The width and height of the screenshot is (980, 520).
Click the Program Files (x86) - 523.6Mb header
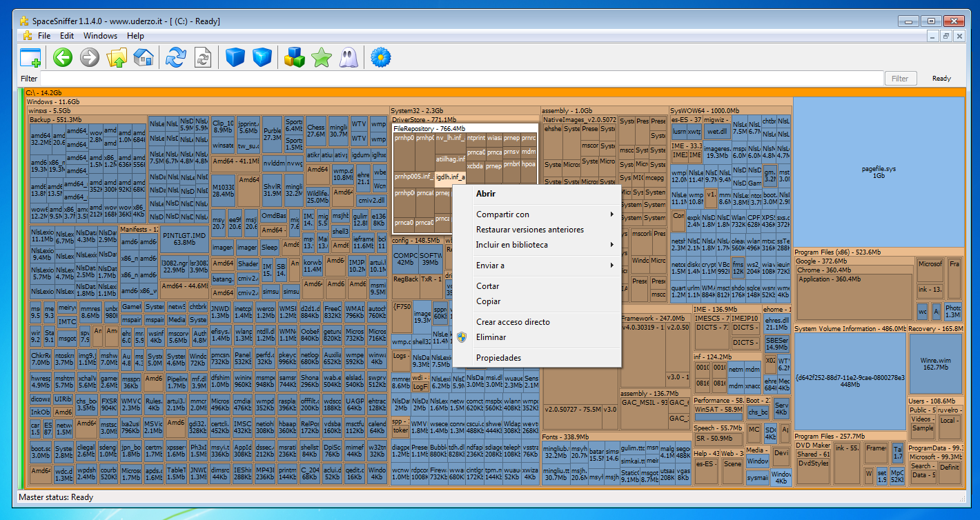[x=837, y=252]
